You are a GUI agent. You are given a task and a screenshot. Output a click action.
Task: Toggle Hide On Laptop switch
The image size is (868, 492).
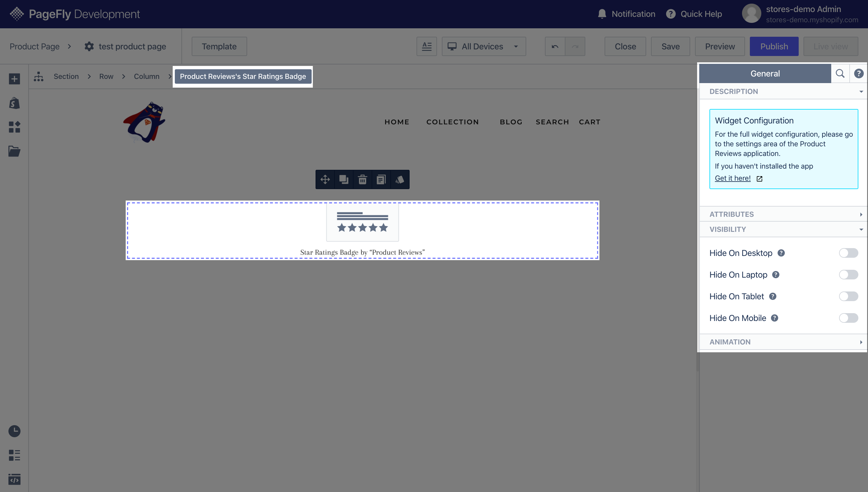click(x=848, y=274)
